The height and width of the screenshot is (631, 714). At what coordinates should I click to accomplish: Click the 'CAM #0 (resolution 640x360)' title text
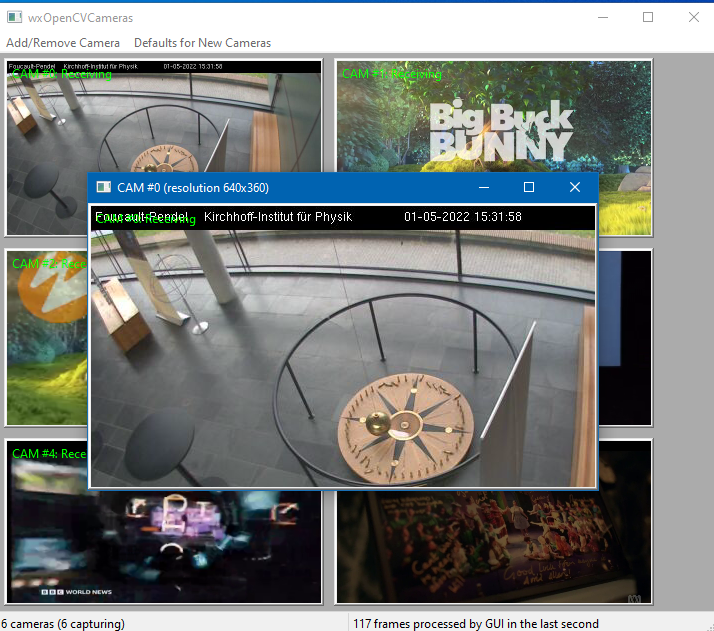[x=193, y=188]
